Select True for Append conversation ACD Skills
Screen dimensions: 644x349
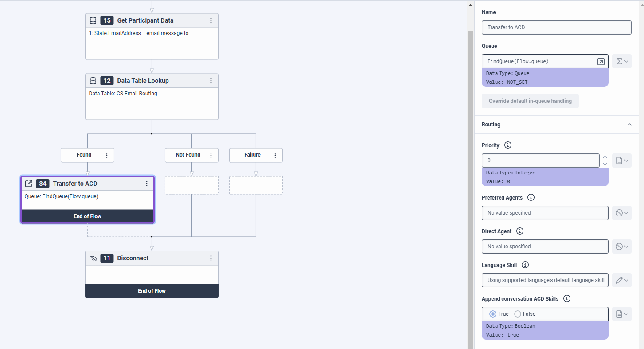pos(493,314)
